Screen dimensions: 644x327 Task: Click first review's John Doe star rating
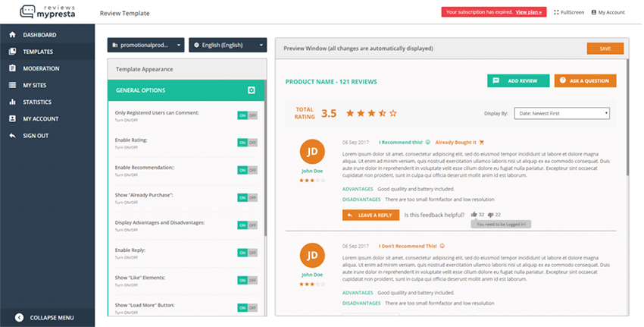(x=312, y=180)
